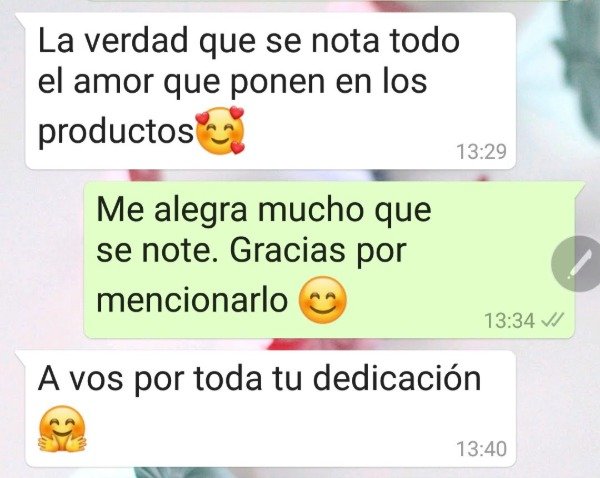Click the word dedicación
Viewport: 600px width, 478px height.
396,377
